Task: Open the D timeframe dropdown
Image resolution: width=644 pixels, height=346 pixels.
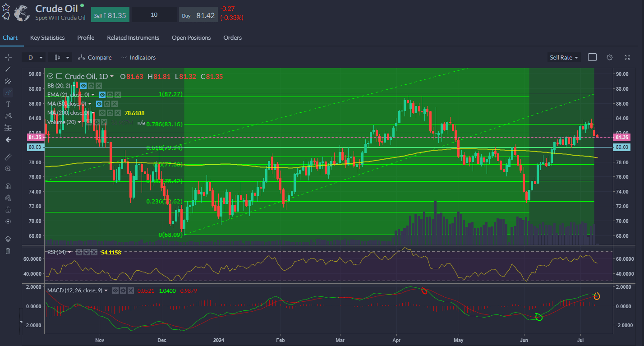Action: pyautogui.click(x=34, y=57)
